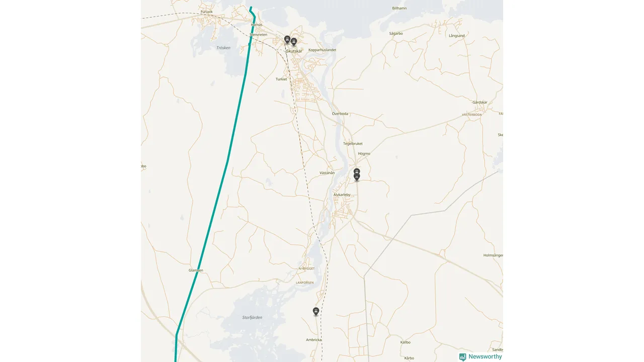The height and width of the screenshot is (362, 644).
Task: Select the lower marker pin near Älvkarleby
Action: (x=357, y=176)
